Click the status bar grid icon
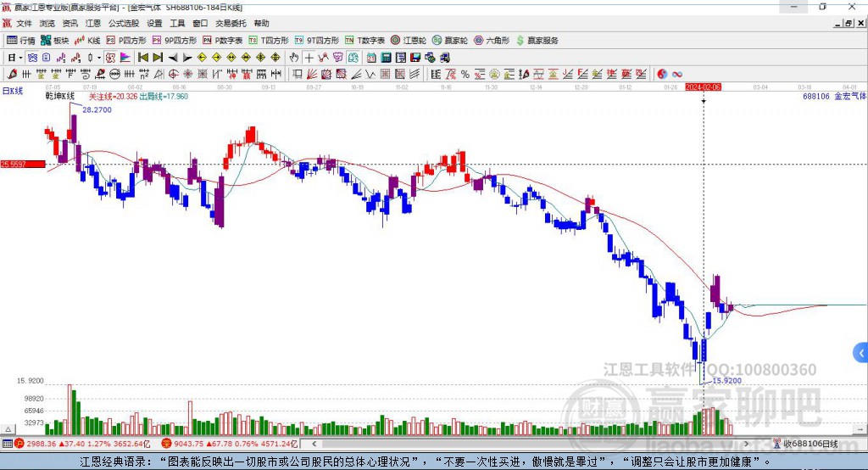Viewport: 868px width, 470px height. pyautogui.click(x=7, y=444)
